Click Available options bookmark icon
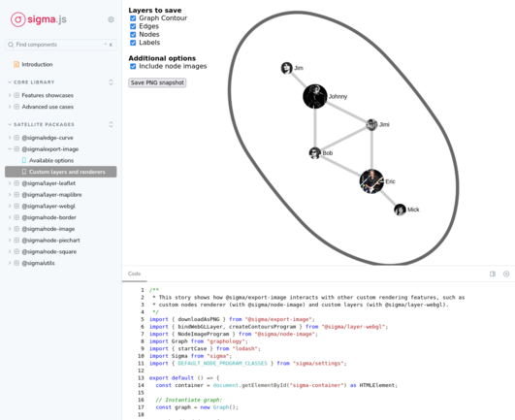This screenshot has width=515, height=420. [x=24, y=160]
